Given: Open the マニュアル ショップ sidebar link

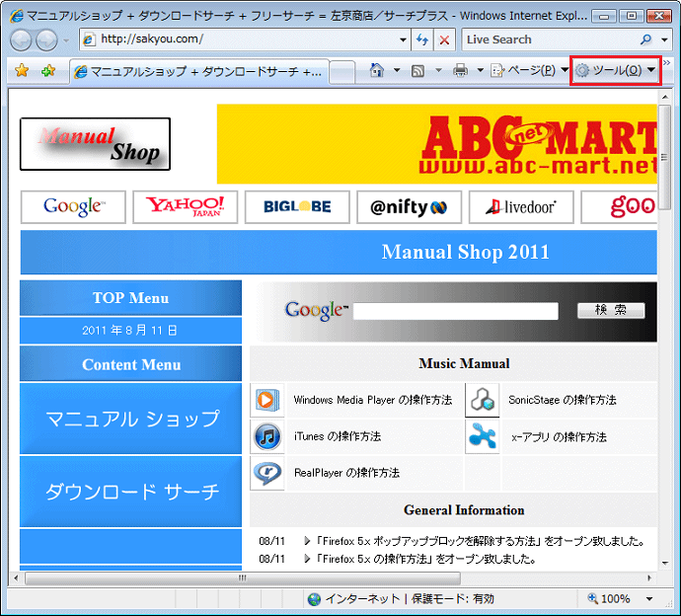Looking at the screenshot, I should (x=130, y=419).
